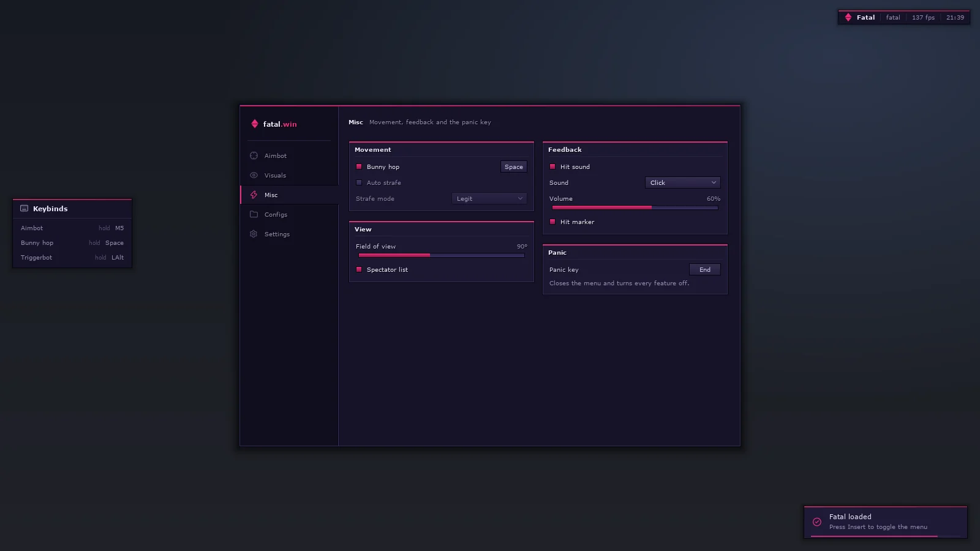Open the Strafe mode Legit dropdown

point(489,198)
